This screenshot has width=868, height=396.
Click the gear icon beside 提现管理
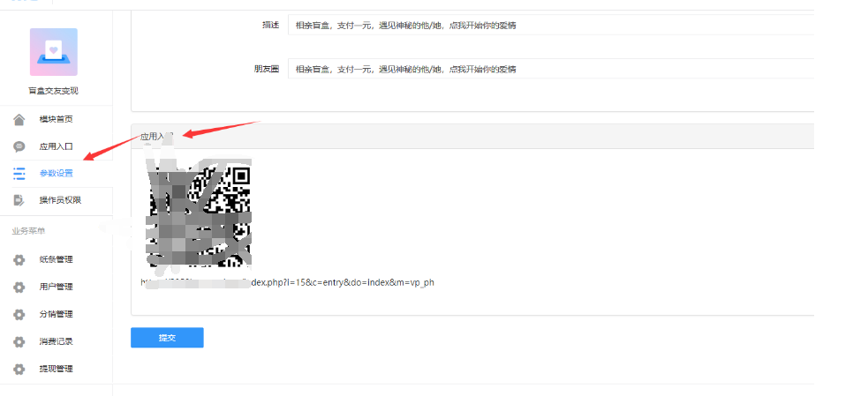pos(19,369)
